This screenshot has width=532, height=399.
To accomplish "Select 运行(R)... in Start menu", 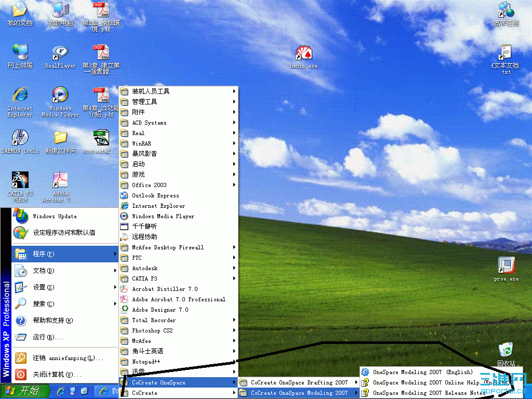I will click(x=65, y=337).
